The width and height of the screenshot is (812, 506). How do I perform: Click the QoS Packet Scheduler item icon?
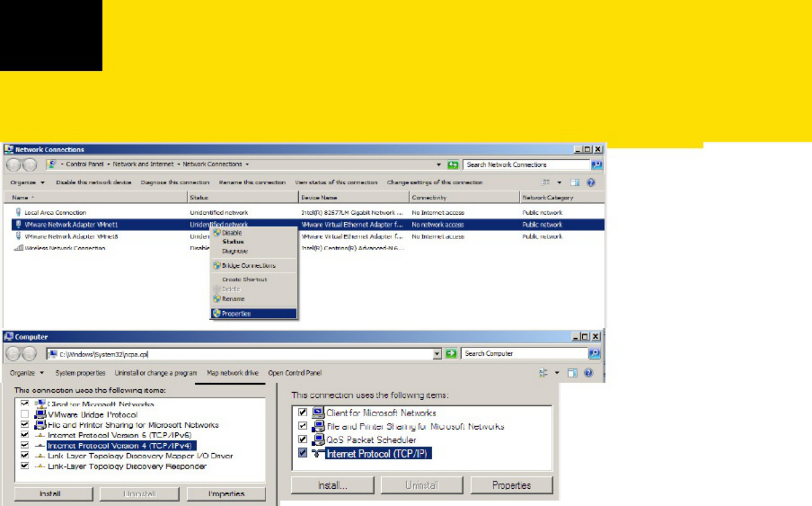(x=318, y=440)
